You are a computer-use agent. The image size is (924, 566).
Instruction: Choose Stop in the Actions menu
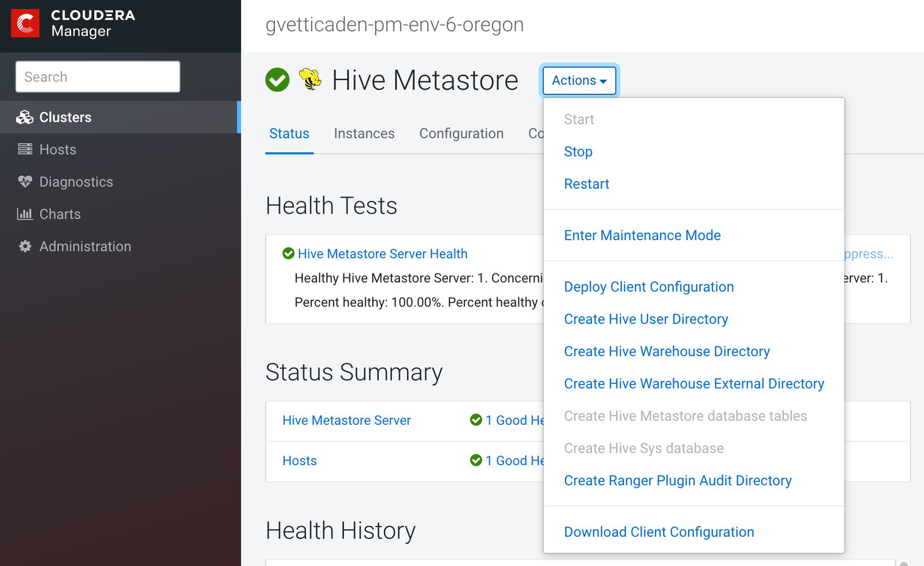tap(578, 152)
